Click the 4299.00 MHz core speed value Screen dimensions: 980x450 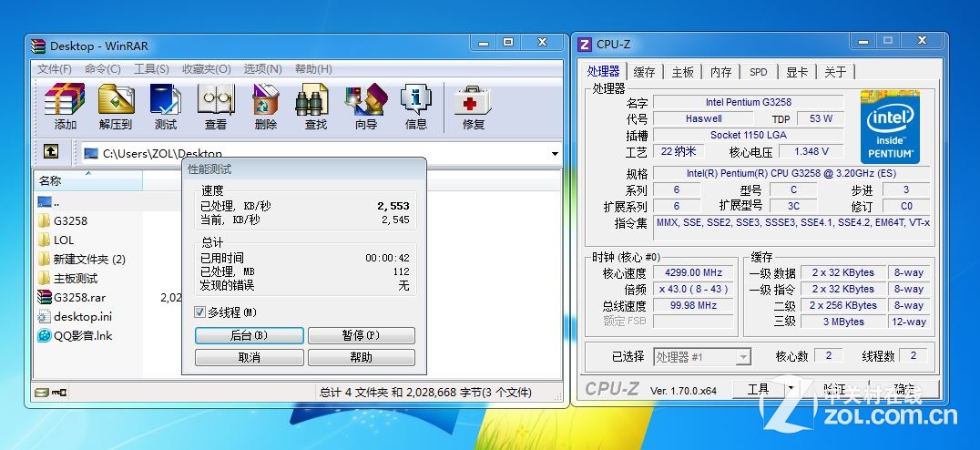694,272
